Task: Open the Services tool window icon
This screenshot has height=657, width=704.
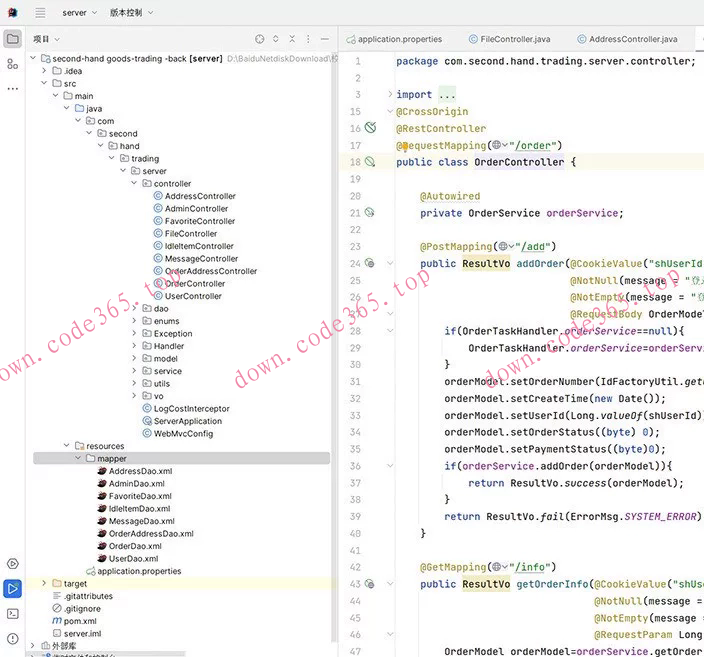Action: pyautogui.click(x=12, y=564)
